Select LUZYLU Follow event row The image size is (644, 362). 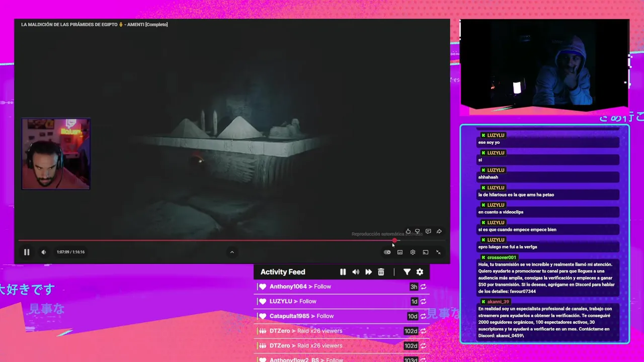[x=342, y=301]
